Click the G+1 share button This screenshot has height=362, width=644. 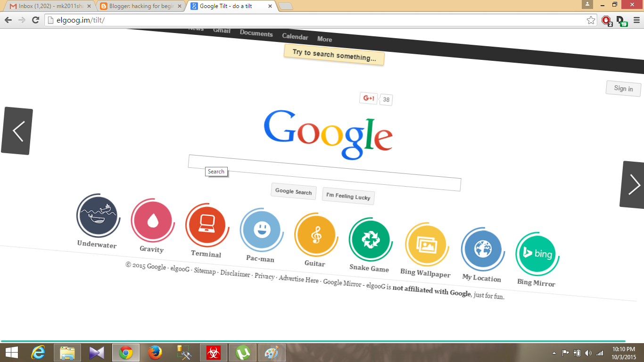[x=369, y=98]
